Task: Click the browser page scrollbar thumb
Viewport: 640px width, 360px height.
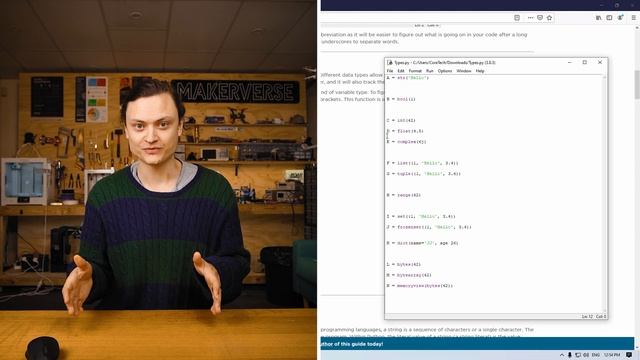Action: pos(637,84)
